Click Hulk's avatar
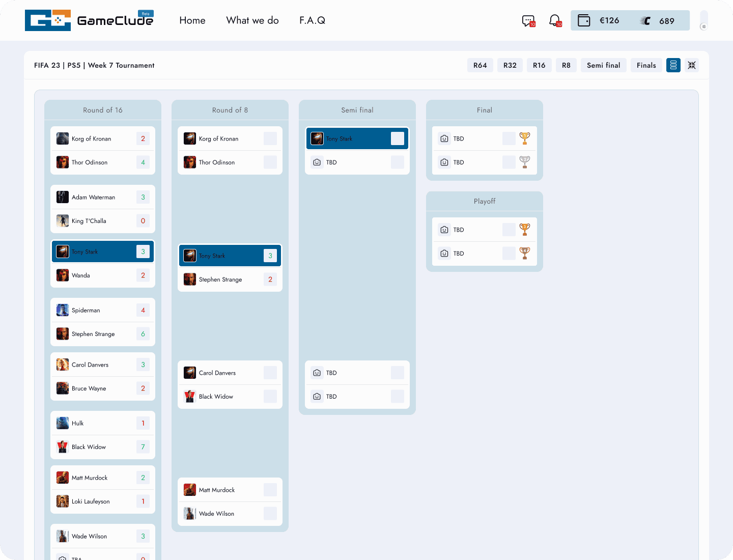Screen dimensions: 733x560 tap(63, 423)
